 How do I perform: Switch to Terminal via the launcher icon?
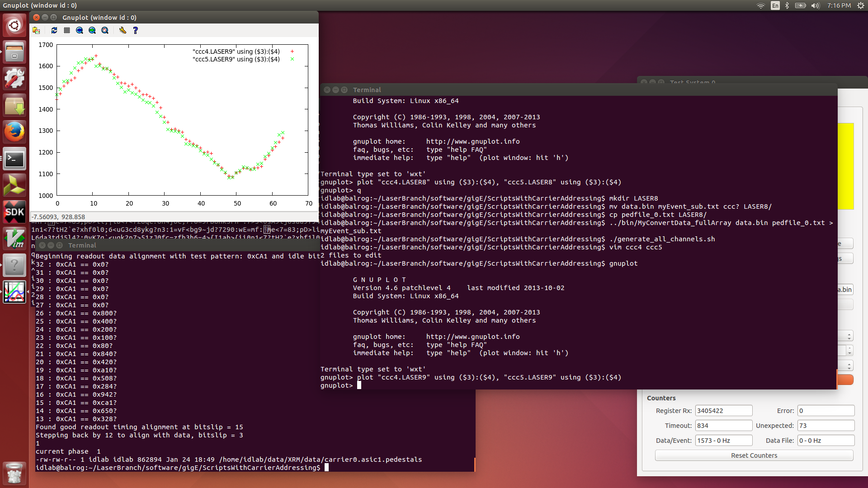14,159
